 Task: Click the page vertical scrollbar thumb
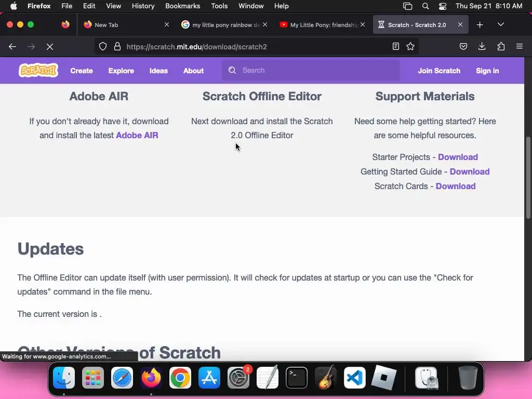pos(528,178)
